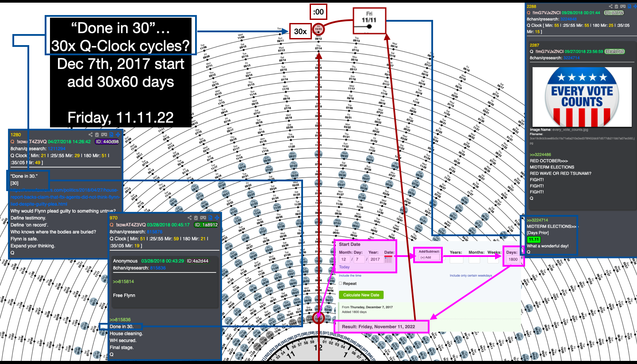Viewport: 637px width, 364px height.
Task: Click the Every Vote Counts image thumbnail
Action: click(x=582, y=97)
